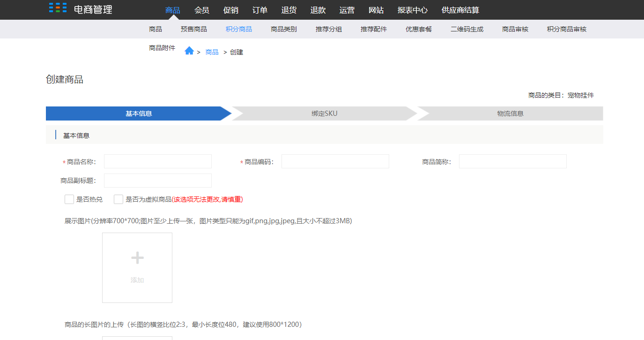Open the 网站 top menu
The width and height of the screenshot is (644, 340).
click(x=376, y=10)
